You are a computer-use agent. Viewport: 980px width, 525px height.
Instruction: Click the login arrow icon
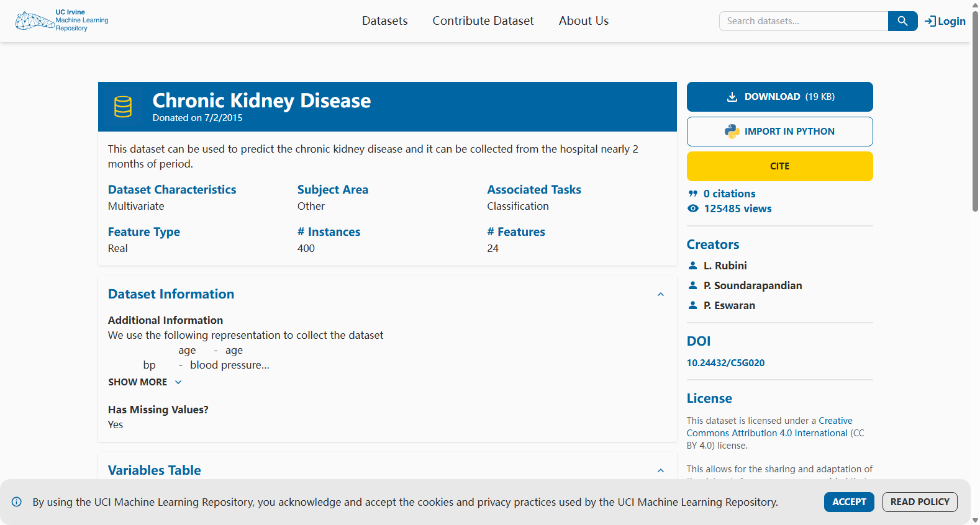pyautogui.click(x=930, y=21)
